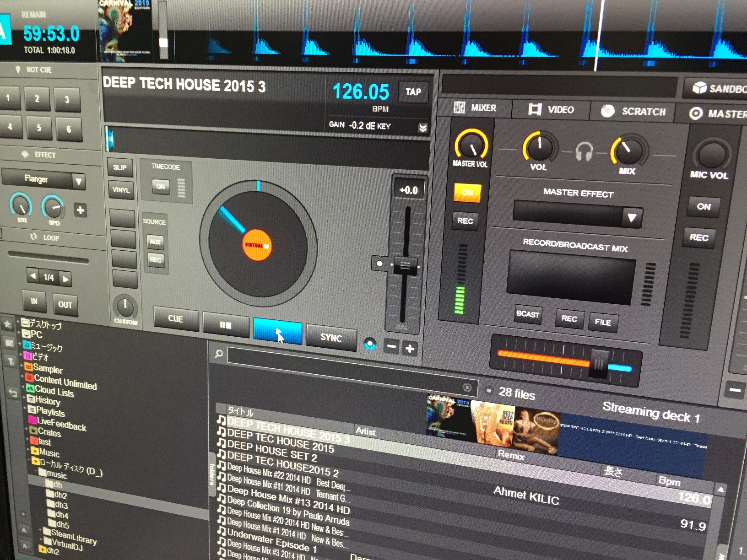Click the SYNC button
The height and width of the screenshot is (560, 747).
[331, 338]
